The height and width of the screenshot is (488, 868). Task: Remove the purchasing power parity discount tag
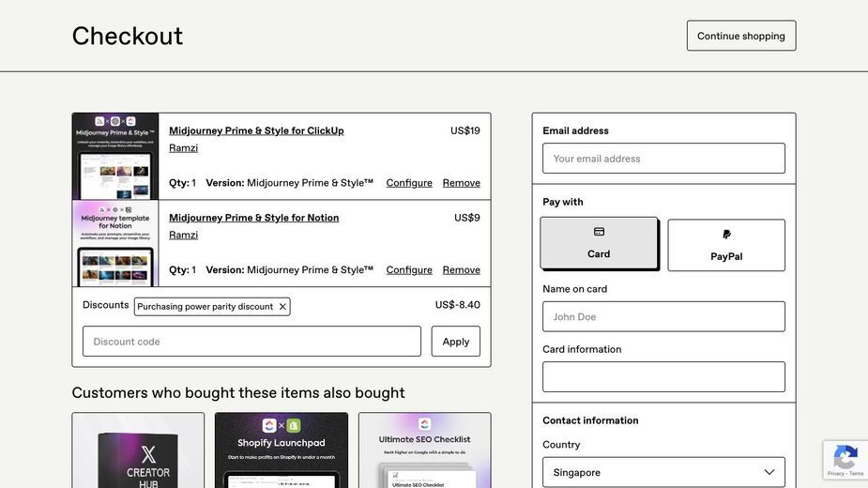pyautogui.click(x=282, y=306)
